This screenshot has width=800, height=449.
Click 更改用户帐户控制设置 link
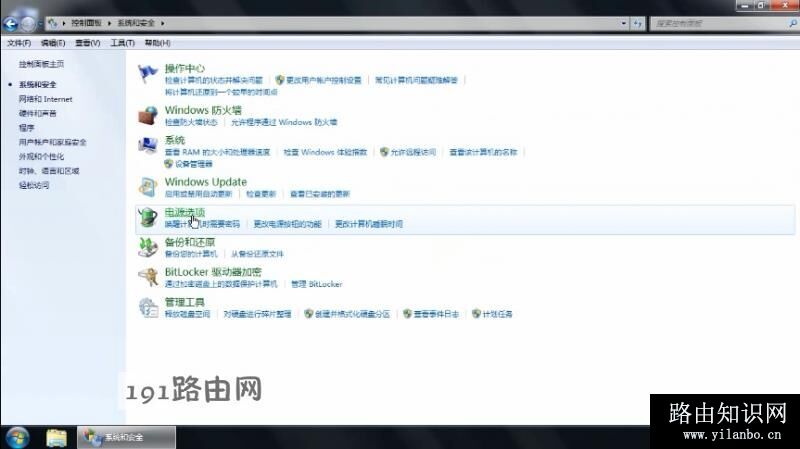click(323, 80)
